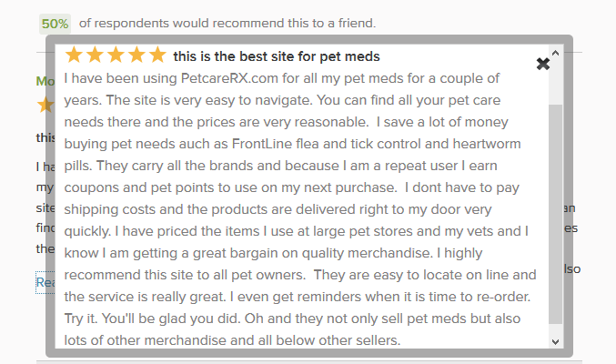Click the fourth gold star in popup rating

point(136,55)
